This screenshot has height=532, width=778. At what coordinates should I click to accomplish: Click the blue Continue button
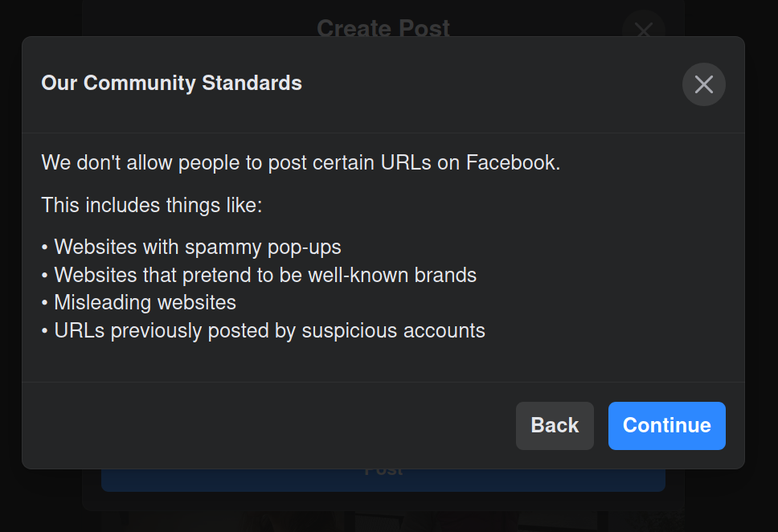667,426
